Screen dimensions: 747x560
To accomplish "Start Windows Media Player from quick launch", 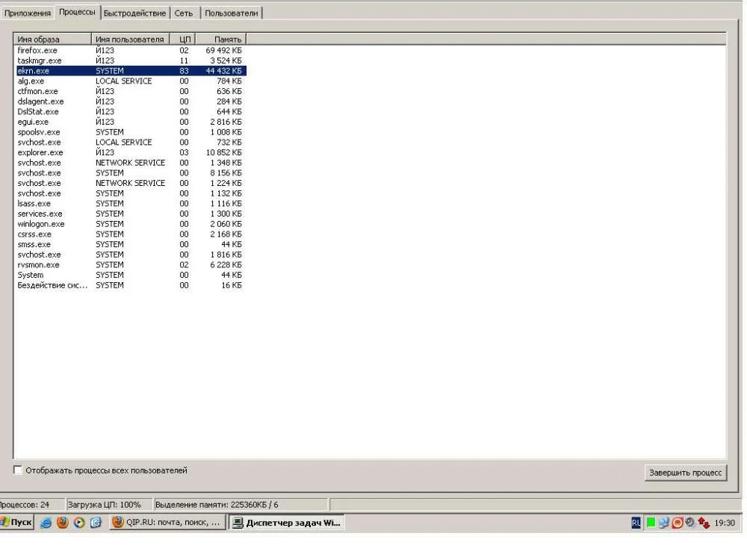I will (x=79, y=523).
